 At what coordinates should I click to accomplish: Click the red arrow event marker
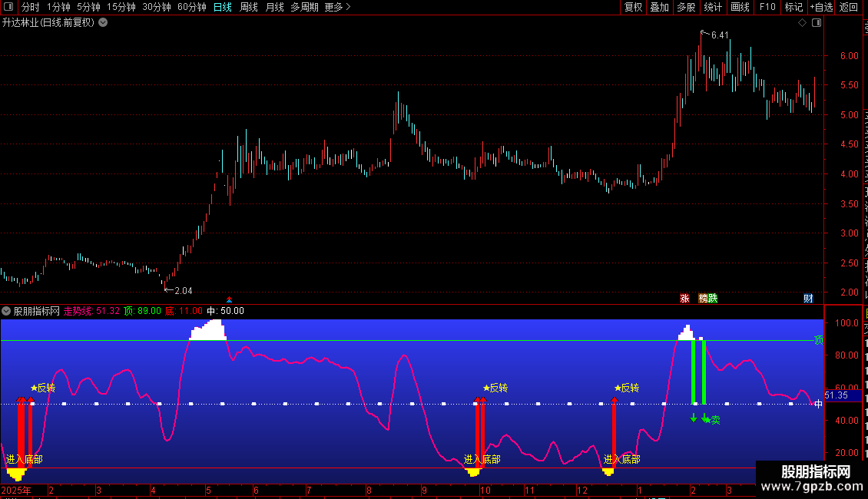229,300
